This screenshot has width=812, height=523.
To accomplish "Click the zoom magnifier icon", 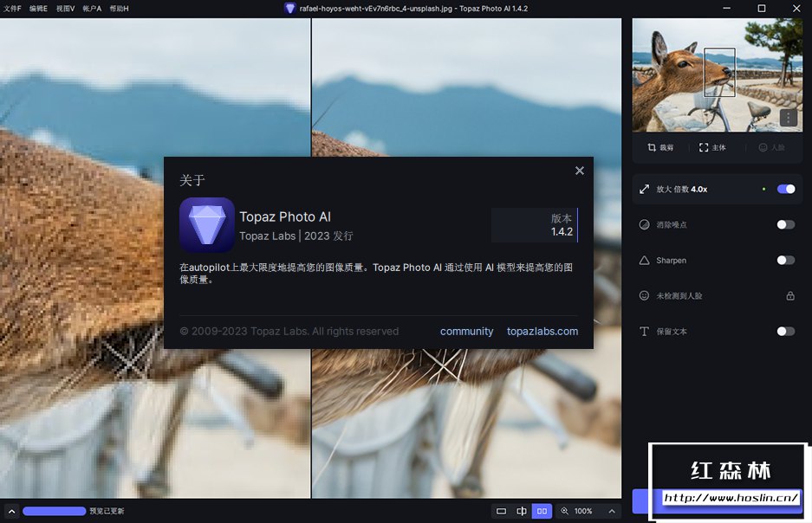I will click(564, 511).
